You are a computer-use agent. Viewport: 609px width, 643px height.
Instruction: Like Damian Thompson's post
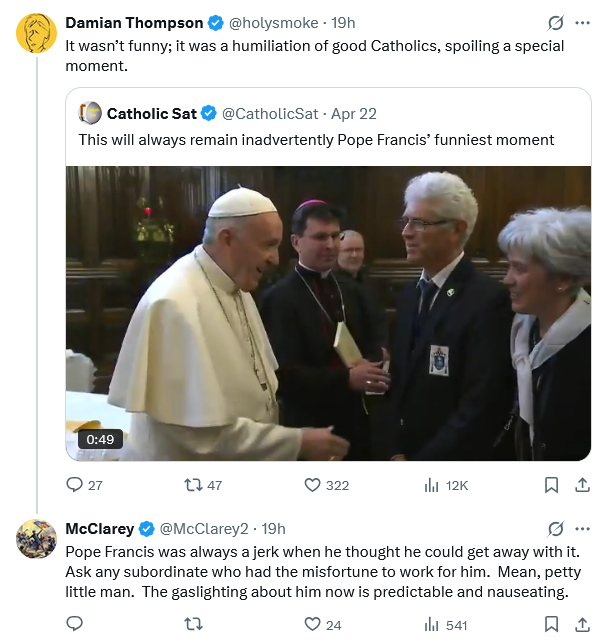pyautogui.click(x=312, y=485)
